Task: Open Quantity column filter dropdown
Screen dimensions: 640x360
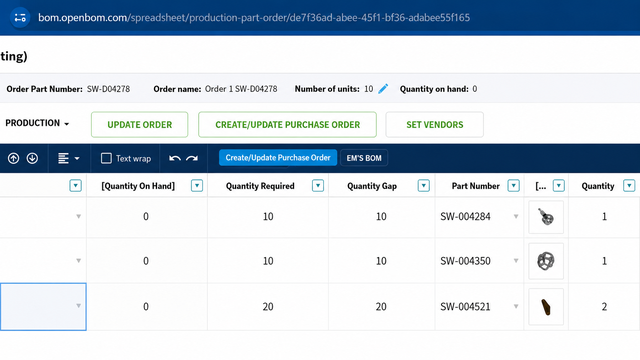Action: click(629, 186)
